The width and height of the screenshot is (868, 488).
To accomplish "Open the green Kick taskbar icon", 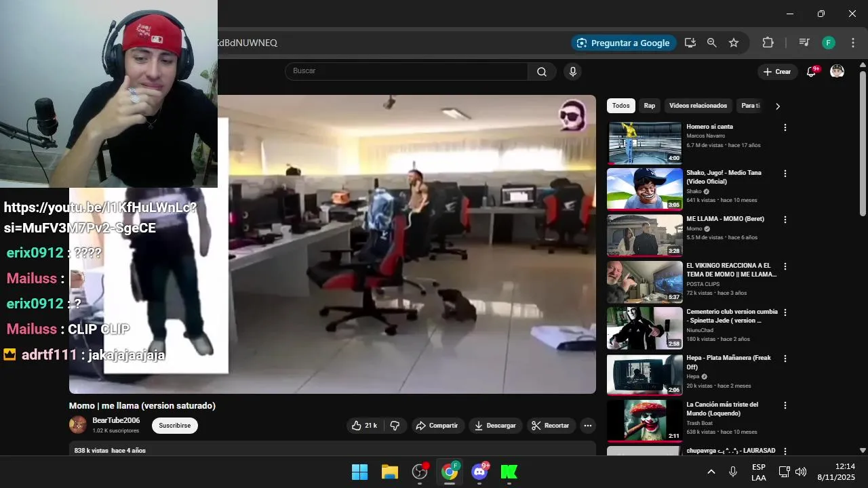I will coord(509,472).
